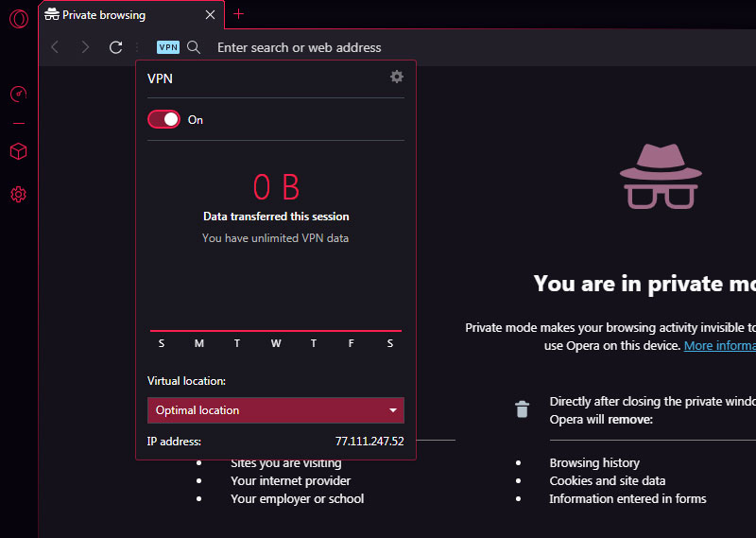Open the sidebar gear Settings icon
Viewport: 756px width, 538px height.
(18, 195)
